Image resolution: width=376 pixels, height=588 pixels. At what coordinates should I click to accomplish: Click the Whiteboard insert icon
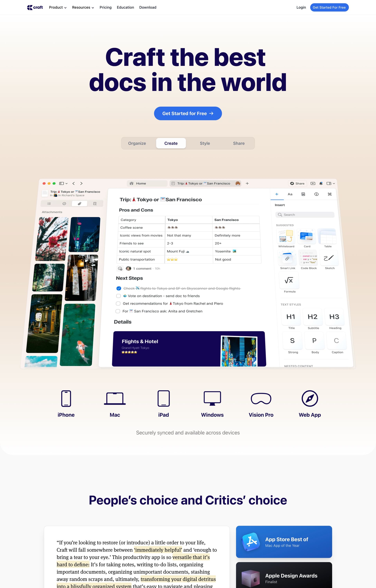[286, 236]
